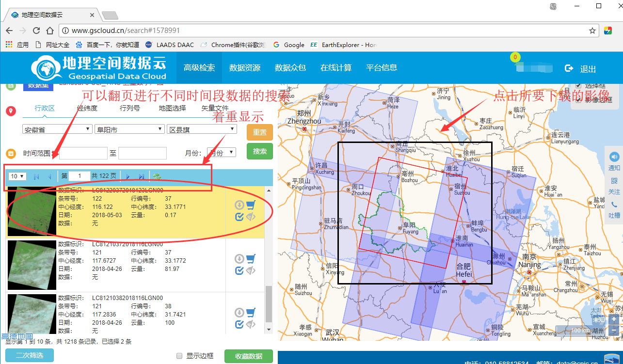
Task: Open the Chrome apps shortcut 应用
Action: point(17,45)
